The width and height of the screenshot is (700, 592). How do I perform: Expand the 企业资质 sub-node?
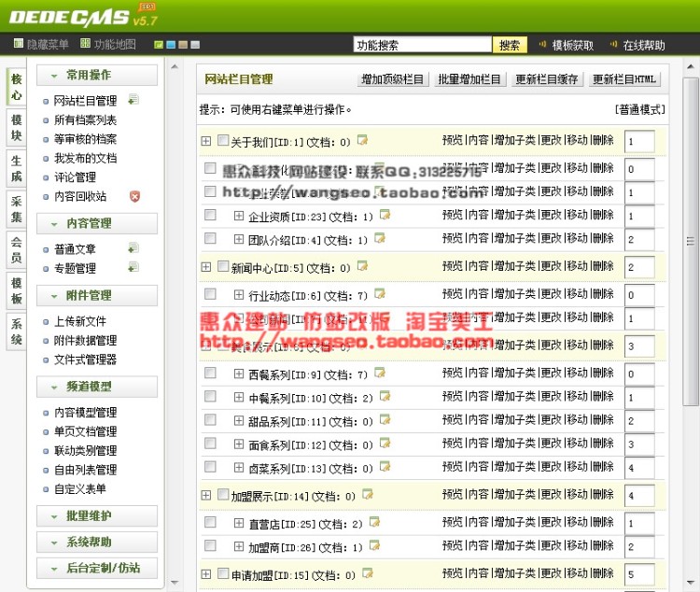coord(239,216)
